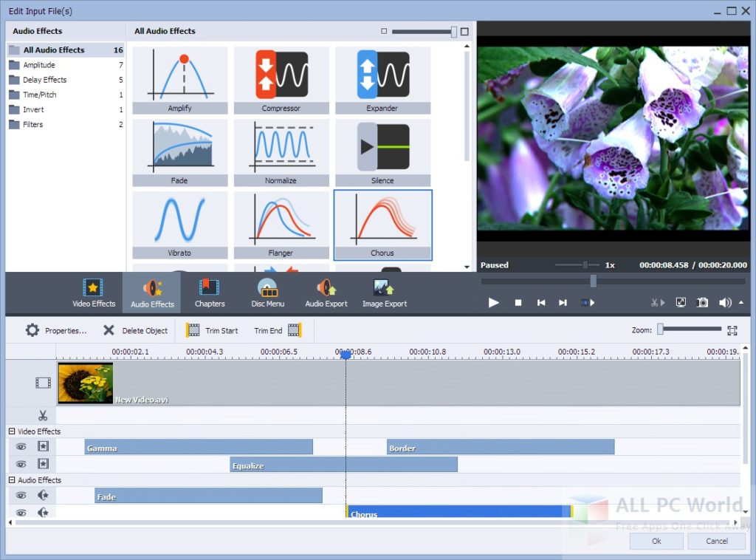Viewport: 756px width, 560px height.
Task: Collapse the Audio Effects track group
Action: (x=12, y=480)
